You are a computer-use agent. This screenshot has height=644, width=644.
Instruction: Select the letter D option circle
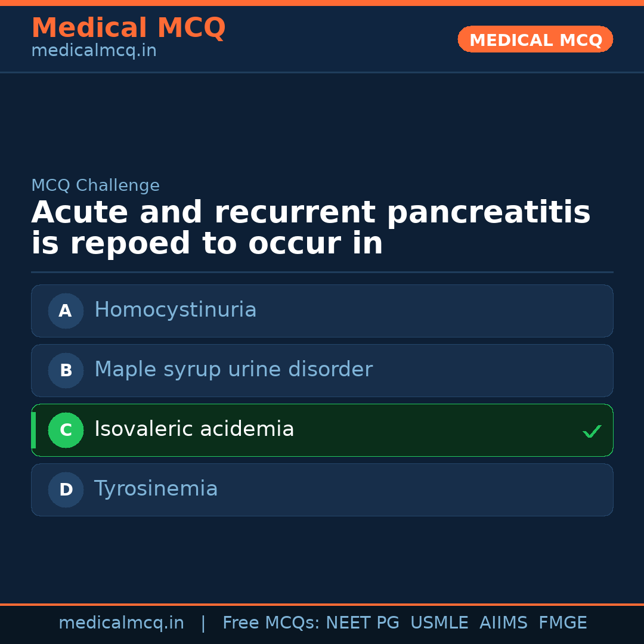66,490
